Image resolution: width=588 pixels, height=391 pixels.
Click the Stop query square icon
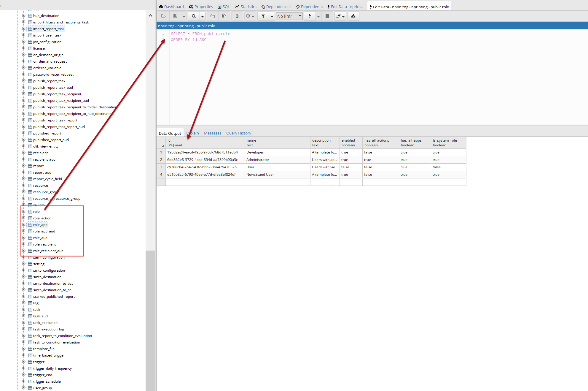(x=327, y=16)
